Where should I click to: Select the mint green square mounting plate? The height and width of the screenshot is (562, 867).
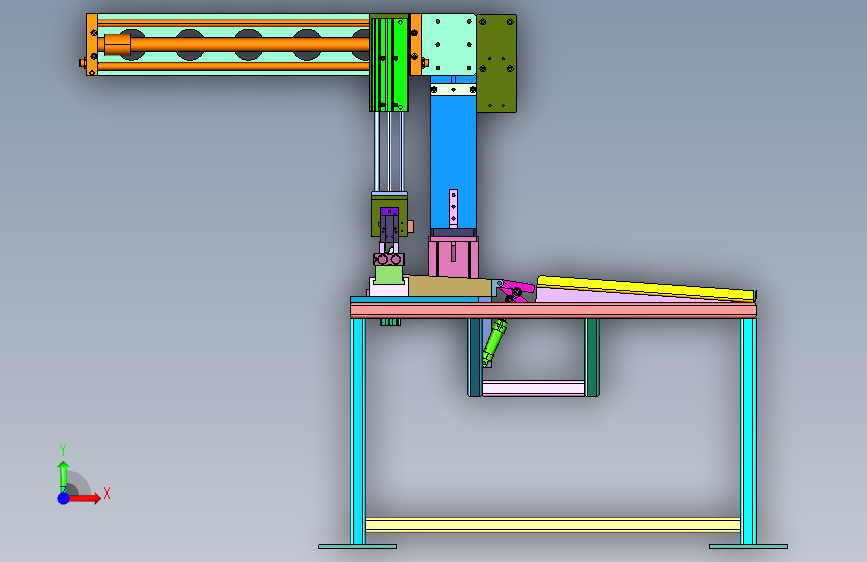click(448, 45)
